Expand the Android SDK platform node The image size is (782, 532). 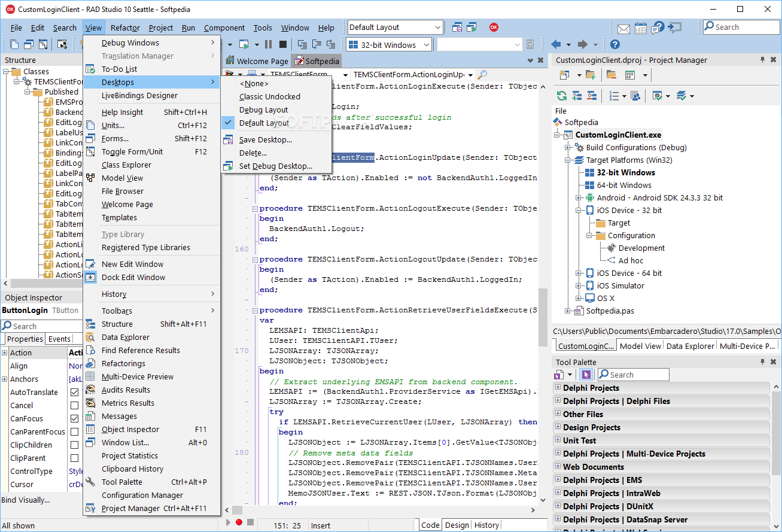[579, 198]
